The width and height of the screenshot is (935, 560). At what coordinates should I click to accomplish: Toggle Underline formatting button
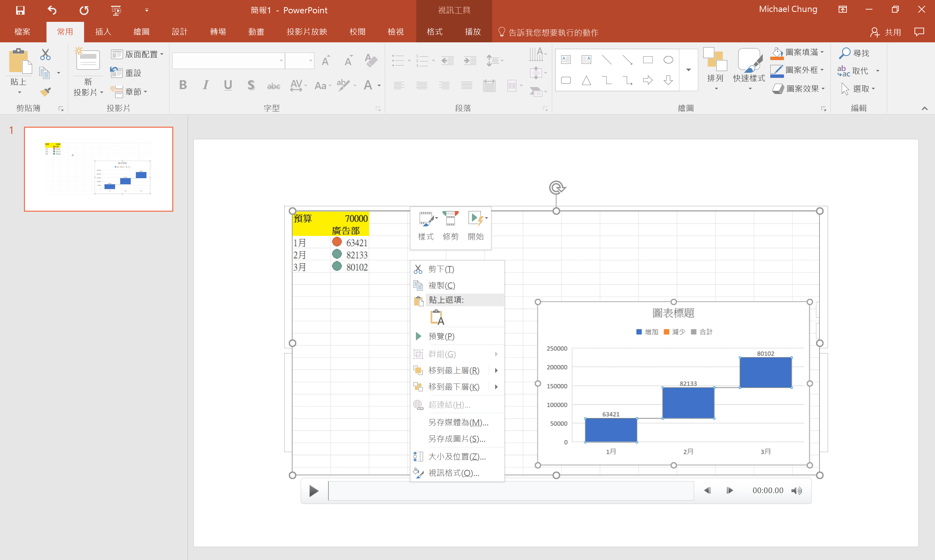(x=228, y=85)
